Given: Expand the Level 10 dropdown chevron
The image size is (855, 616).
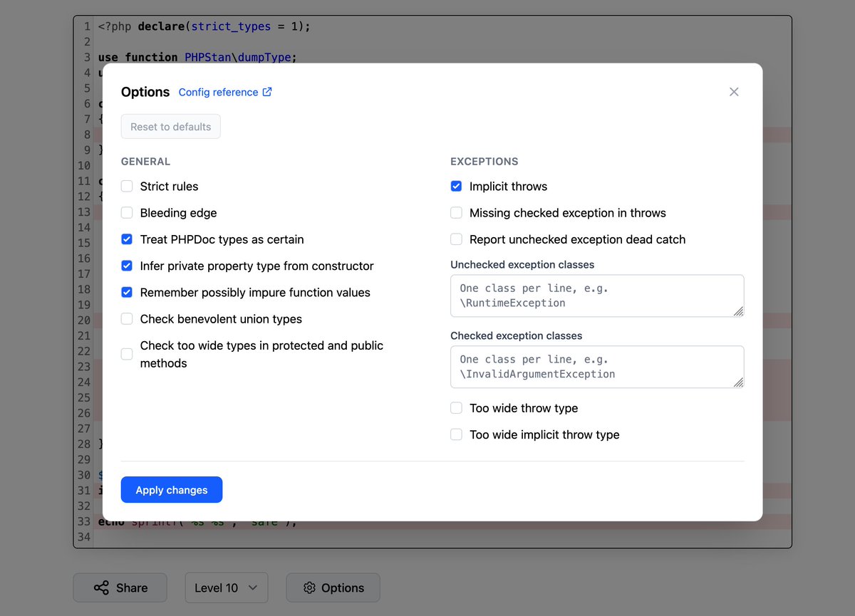Looking at the screenshot, I should point(252,588).
